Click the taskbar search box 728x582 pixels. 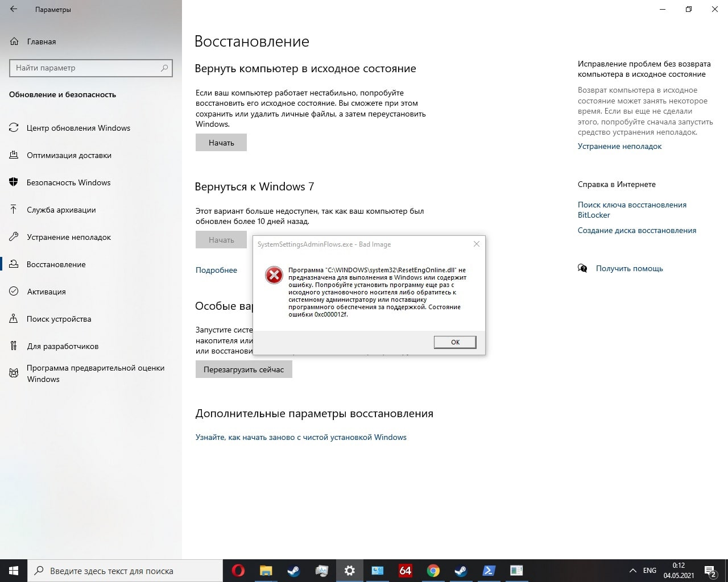(125, 571)
